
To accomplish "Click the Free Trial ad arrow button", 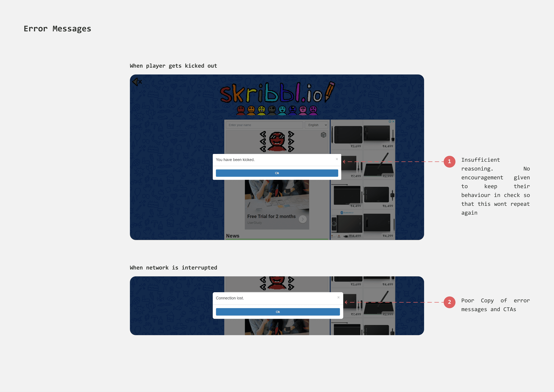I will (x=303, y=219).
